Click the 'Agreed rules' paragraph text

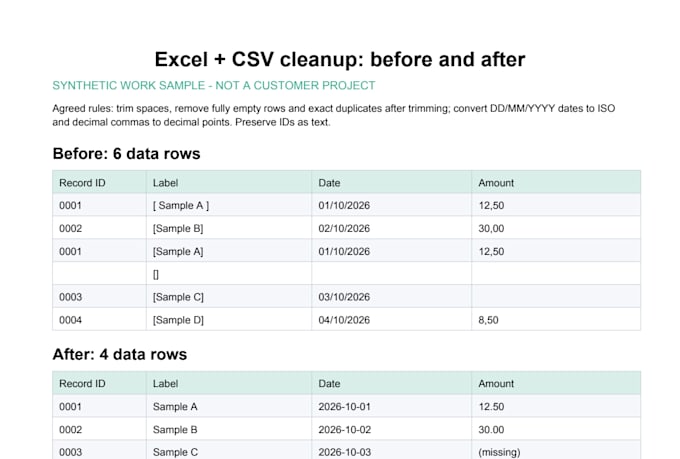(x=333, y=115)
